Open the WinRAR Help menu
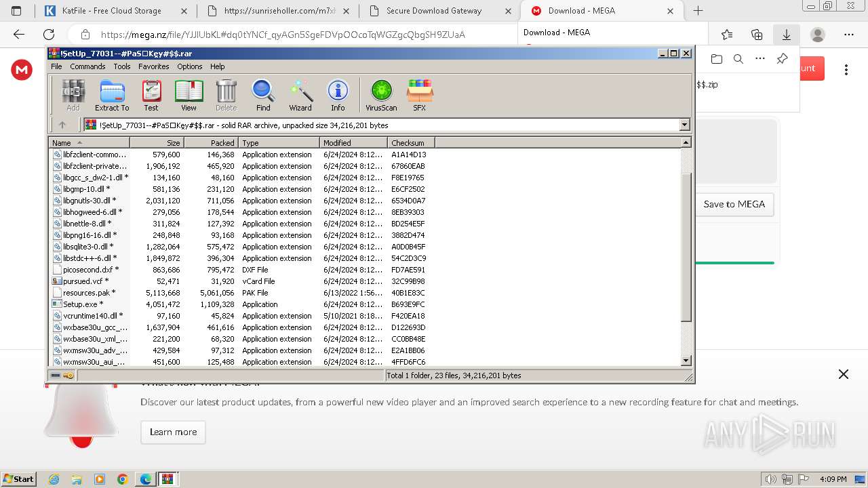The image size is (868, 488). coord(217,66)
